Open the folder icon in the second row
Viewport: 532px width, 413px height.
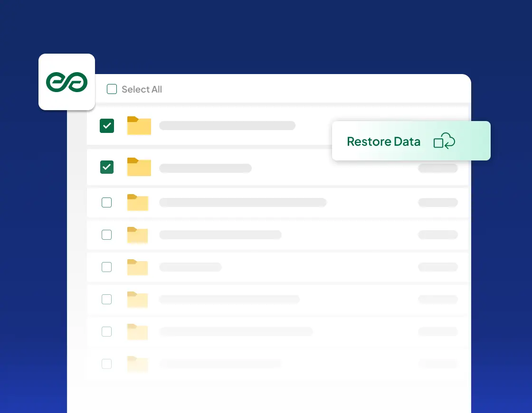pyautogui.click(x=139, y=167)
